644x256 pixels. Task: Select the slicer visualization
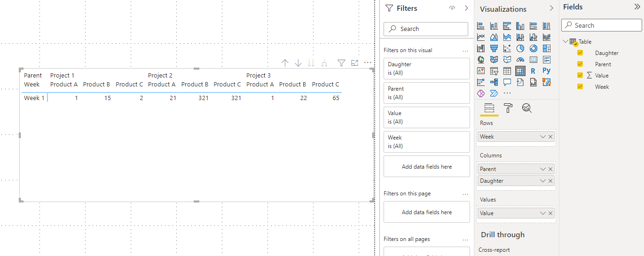tap(494, 71)
